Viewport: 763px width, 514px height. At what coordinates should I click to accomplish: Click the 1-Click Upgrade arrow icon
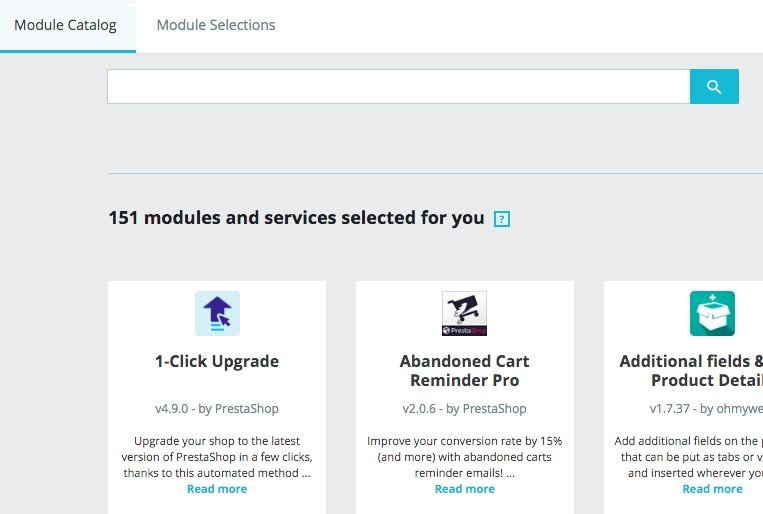pyautogui.click(x=217, y=313)
